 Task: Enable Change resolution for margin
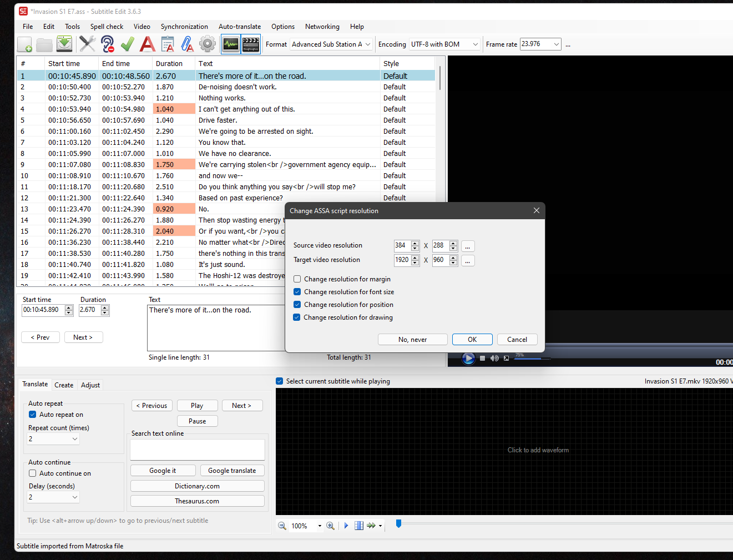[297, 279]
